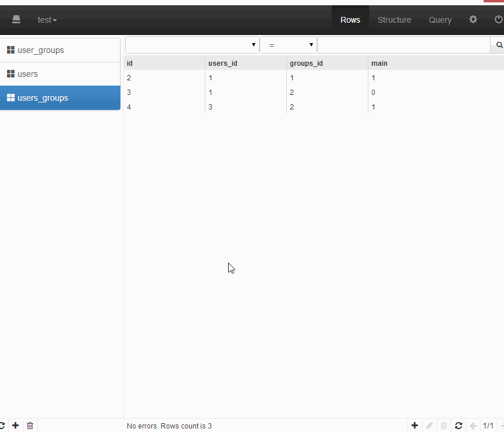Click the 'No errors. Rows count is 3' status
This screenshot has height=432, width=504.
[x=169, y=426]
